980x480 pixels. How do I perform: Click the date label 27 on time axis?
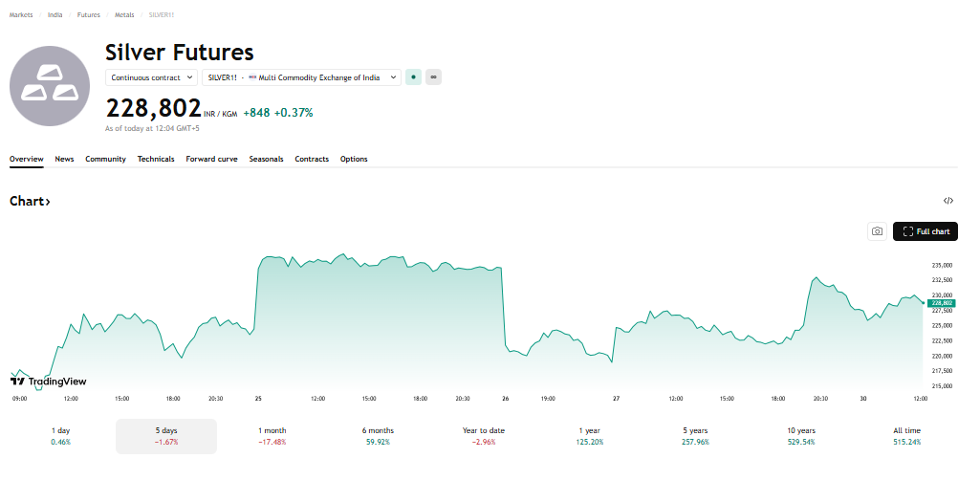[617, 399]
